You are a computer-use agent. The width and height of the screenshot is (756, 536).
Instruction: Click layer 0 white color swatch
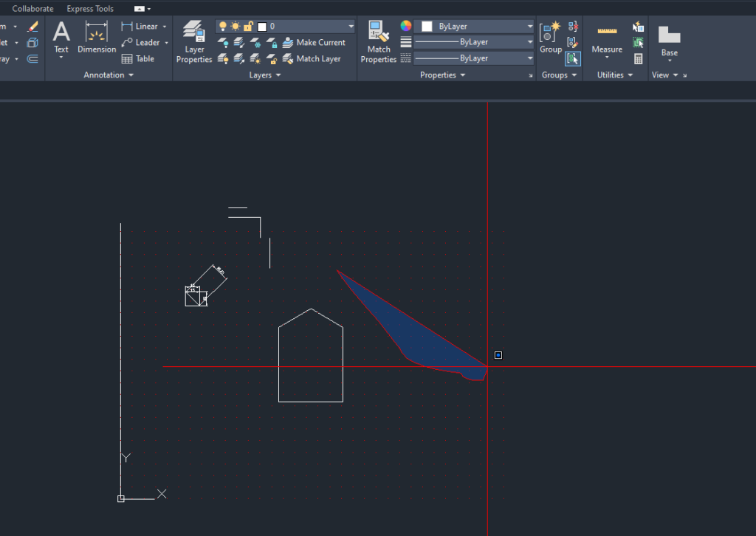262,27
